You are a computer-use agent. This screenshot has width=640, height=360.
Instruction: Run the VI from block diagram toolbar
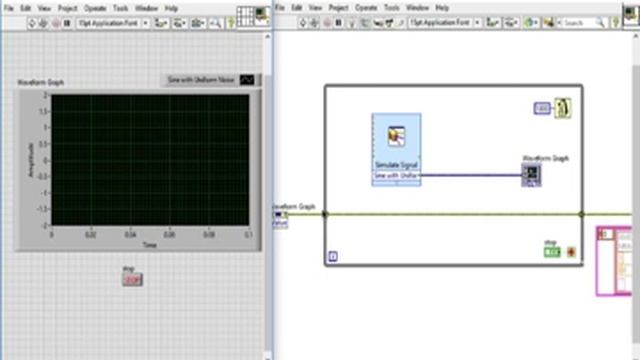302,23
